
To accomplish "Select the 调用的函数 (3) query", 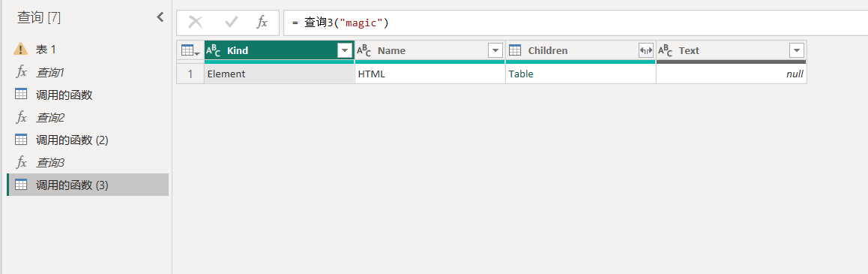I will [88, 185].
